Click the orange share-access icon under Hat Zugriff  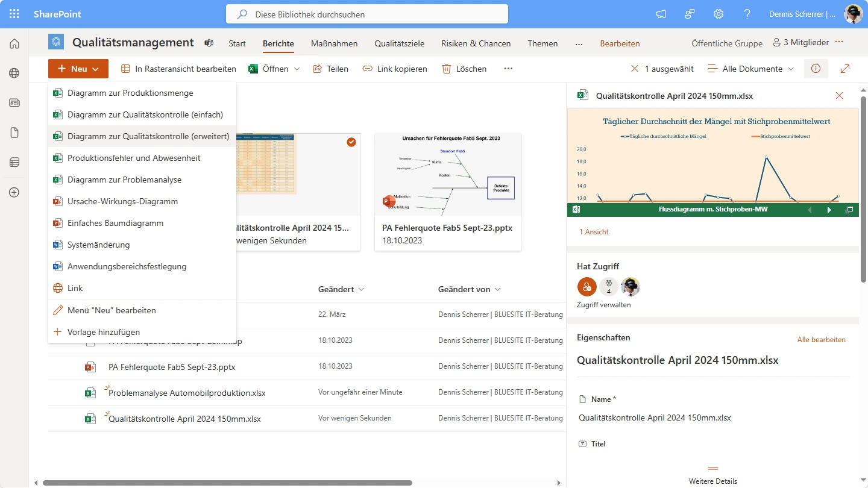pos(587,287)
